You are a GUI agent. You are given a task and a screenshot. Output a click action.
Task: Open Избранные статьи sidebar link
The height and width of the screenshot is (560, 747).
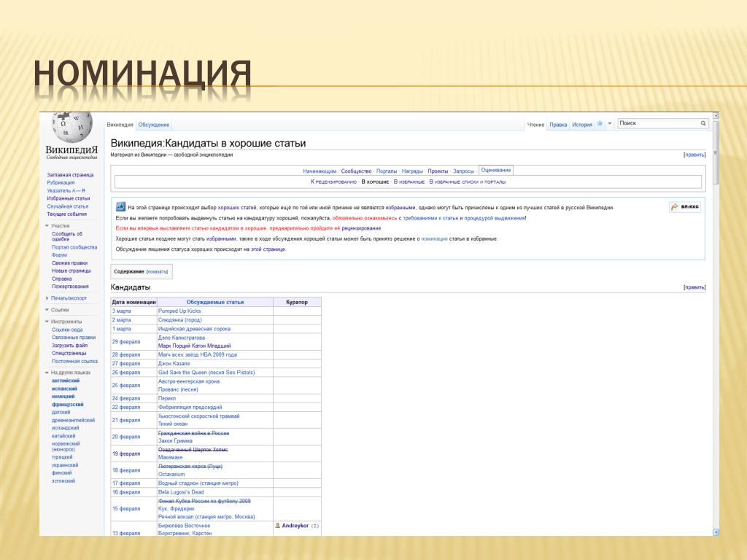(x=68, y=198)
